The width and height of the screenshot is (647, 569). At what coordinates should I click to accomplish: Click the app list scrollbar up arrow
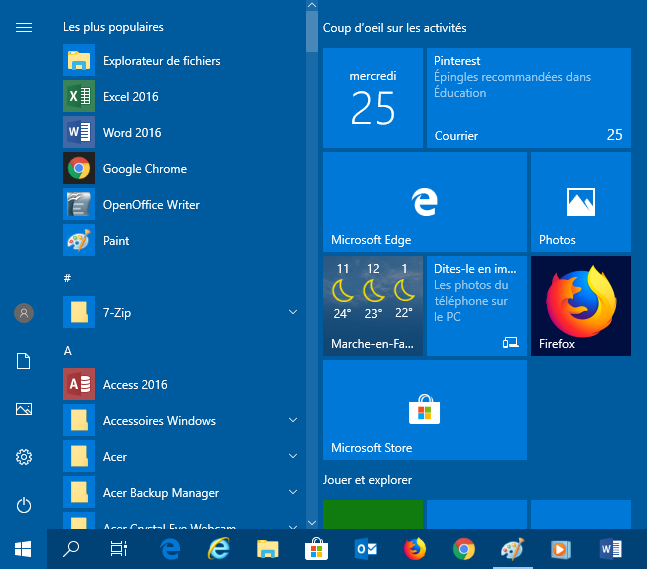tap(312, 5)
